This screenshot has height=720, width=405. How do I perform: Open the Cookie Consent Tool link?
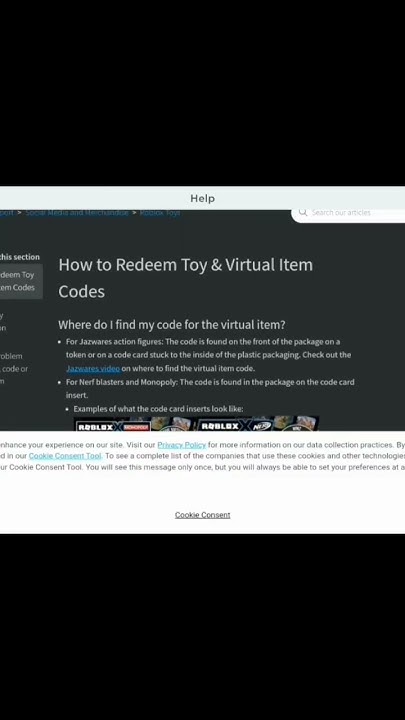(x=65, y=456)
